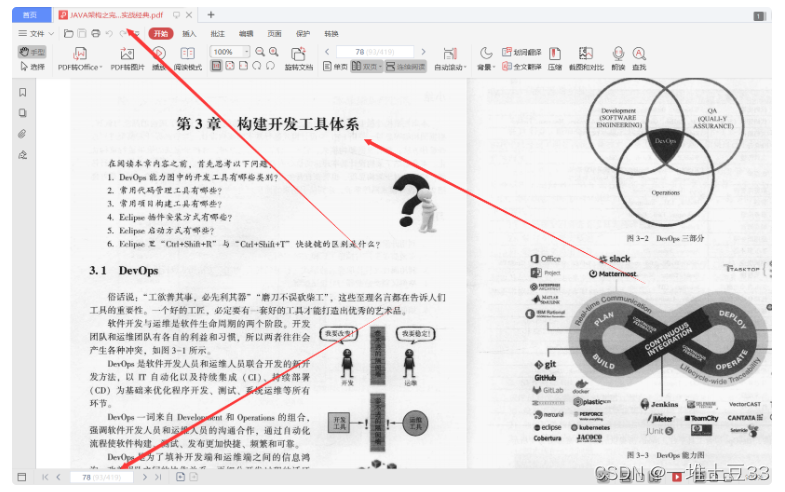Go to previous page in ribbon

pyautogui.click(x=327, y=52)
